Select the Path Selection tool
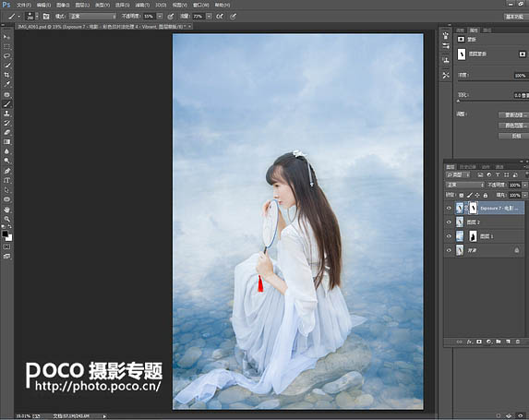The width and height of the screenshot is (529, 420). [6, 190]
